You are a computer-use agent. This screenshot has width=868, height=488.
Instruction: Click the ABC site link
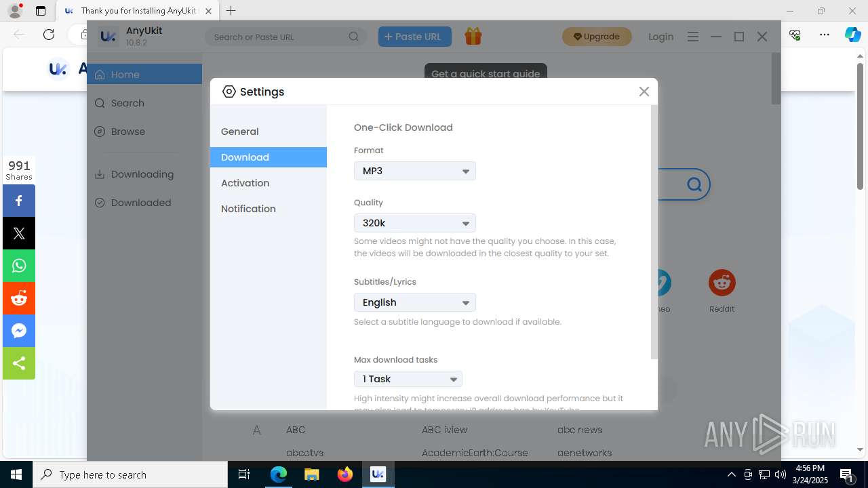pyautogui.click(x=296, y=430)
